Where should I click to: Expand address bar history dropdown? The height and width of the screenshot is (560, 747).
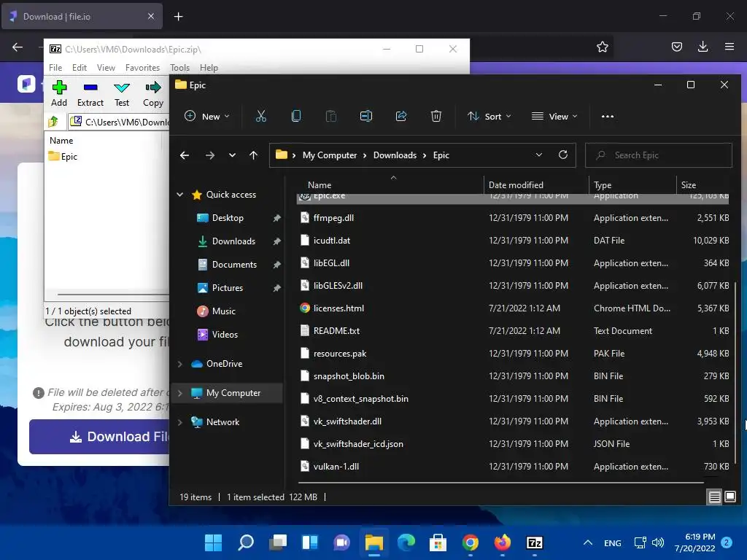(x=539, y=155)
